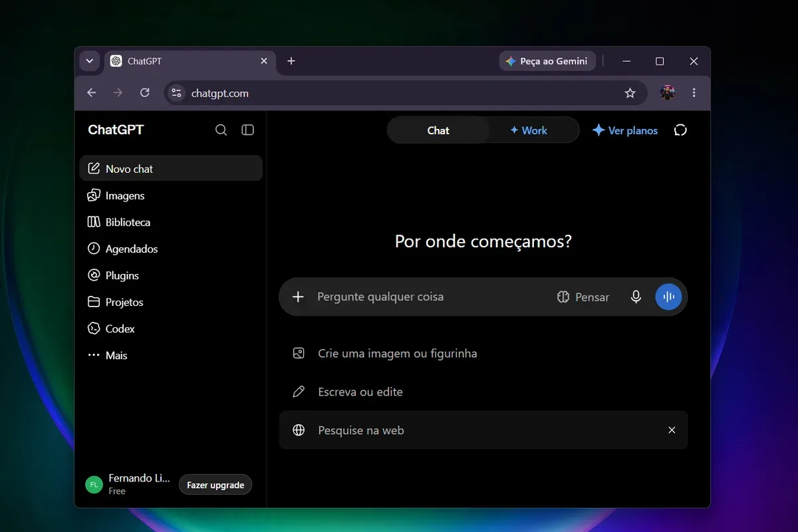The width and height of the screenshot is (798, 532).
Task: Click the heading Por onde começamos?
Action: click(483, 241)
